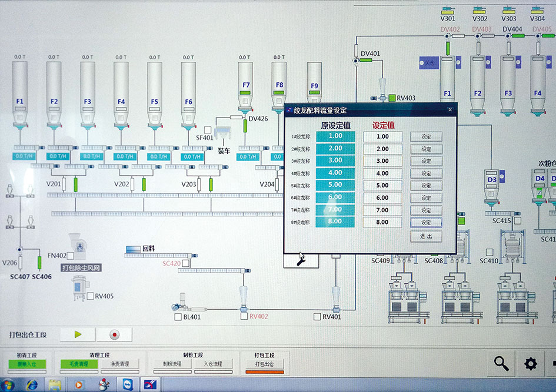The width and height of the screenshot is (556, 392).
Task: Toggle the RV402 checkbox
Action: click(244, 316)
